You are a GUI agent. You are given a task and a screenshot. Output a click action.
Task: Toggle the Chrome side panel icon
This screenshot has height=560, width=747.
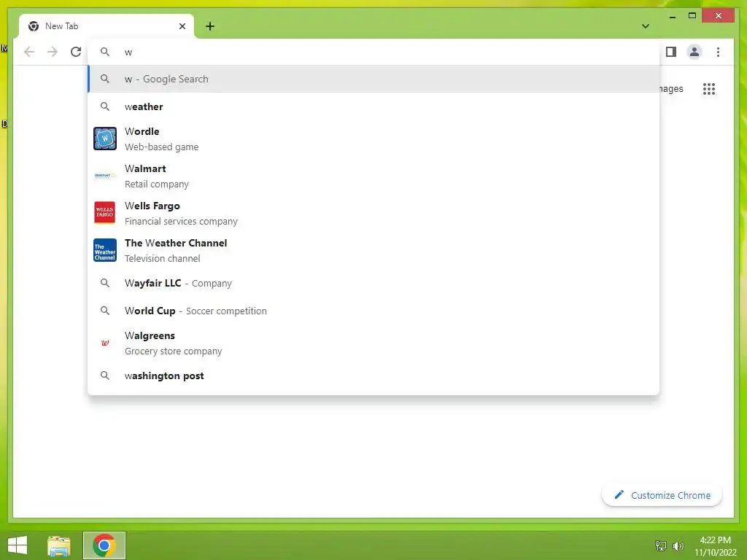point(671,52)
